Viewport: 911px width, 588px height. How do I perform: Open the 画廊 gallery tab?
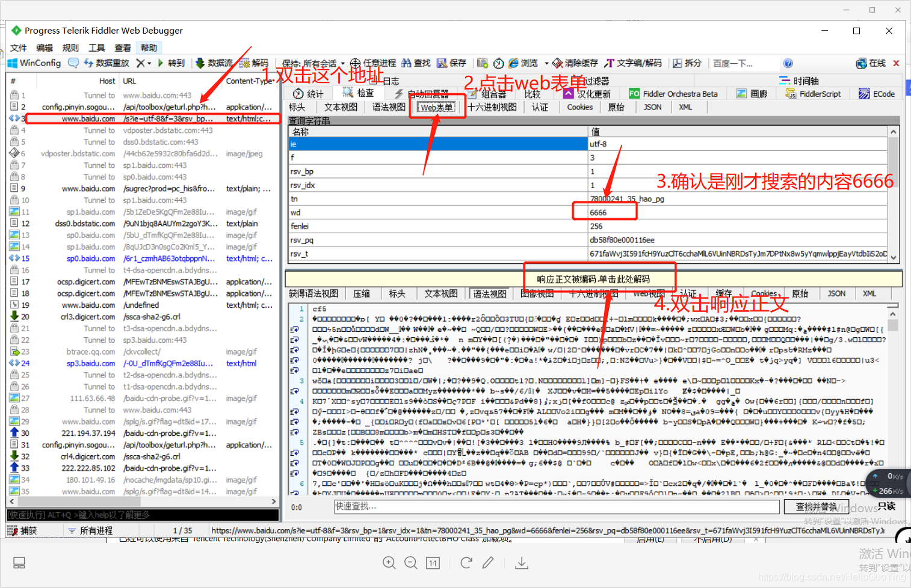[x=752, y=94]
